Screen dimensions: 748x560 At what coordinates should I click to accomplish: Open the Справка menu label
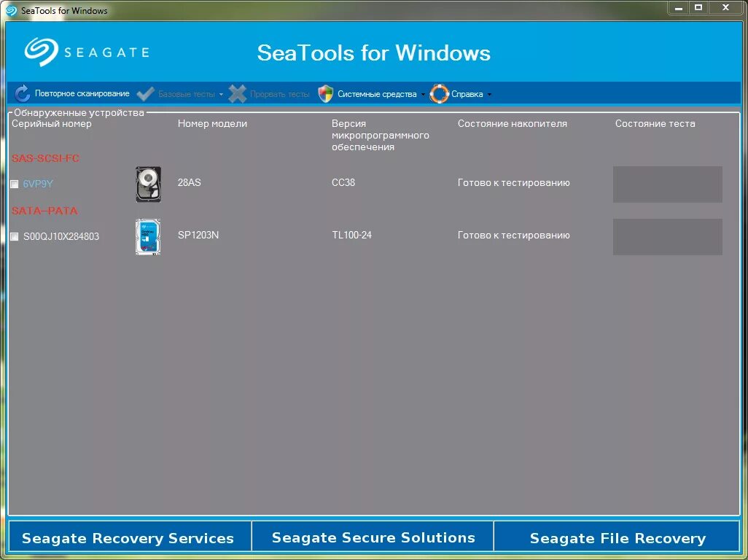[x=467, y=95]
